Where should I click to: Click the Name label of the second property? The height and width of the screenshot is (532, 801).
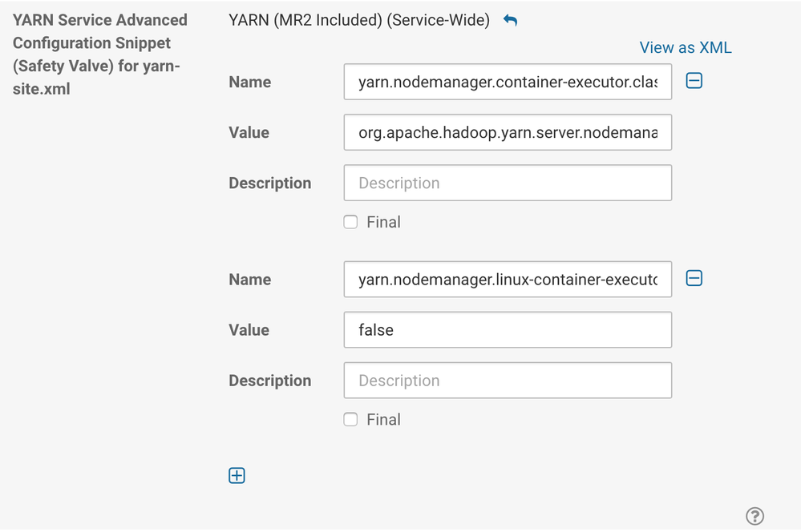pyautogui.click(x=250, y=280)
